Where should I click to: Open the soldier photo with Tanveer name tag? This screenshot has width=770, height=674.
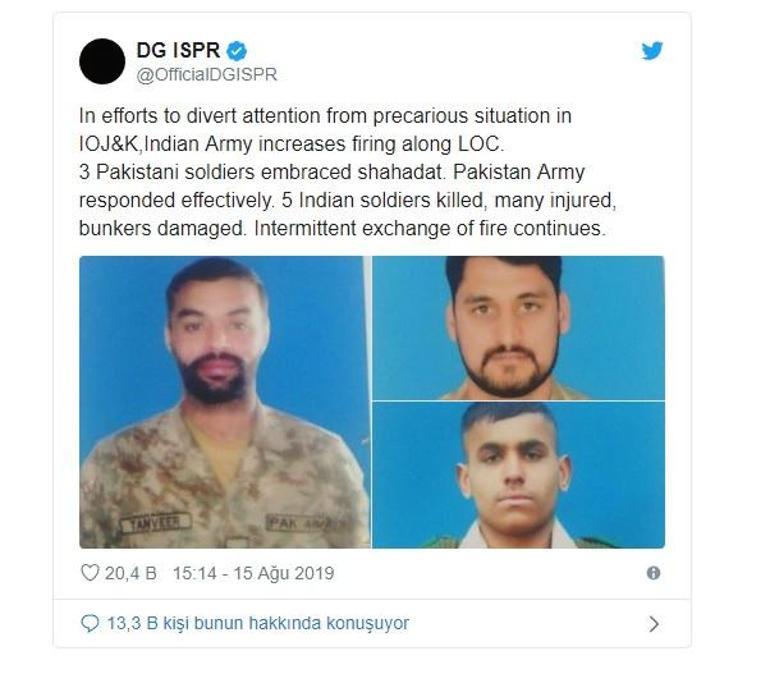tap(225, 402)
